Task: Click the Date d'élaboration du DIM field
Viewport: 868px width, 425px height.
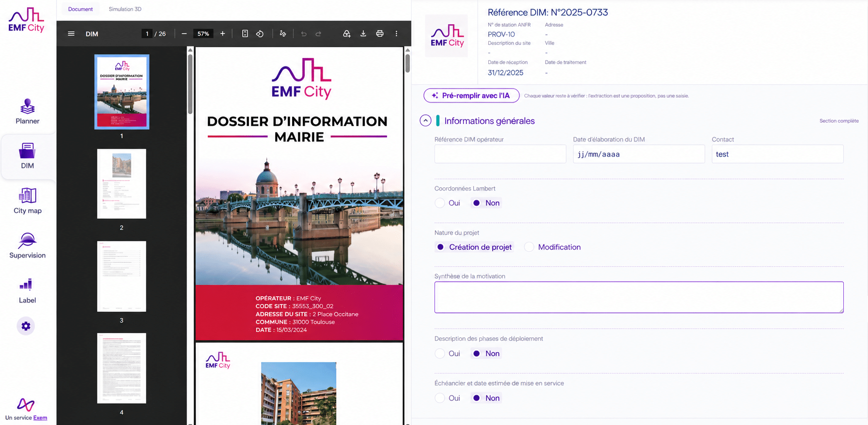Action: (x=639, y=154)
